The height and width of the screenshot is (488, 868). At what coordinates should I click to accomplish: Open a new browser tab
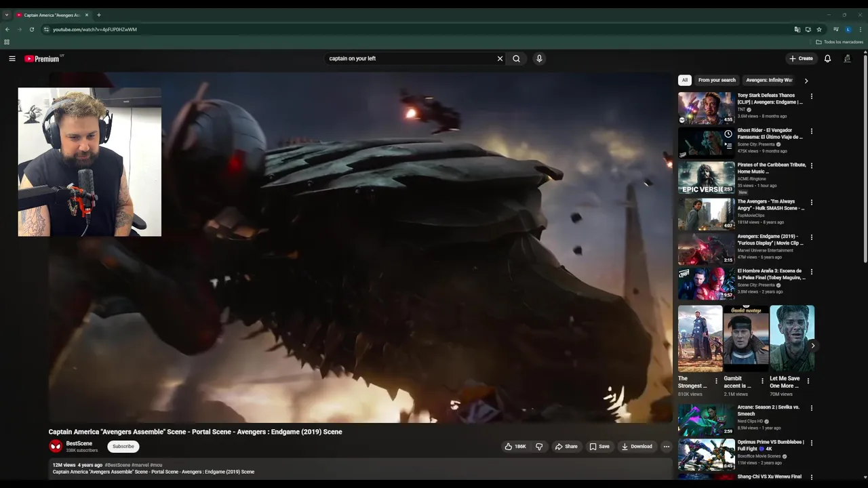pos(99,15)
